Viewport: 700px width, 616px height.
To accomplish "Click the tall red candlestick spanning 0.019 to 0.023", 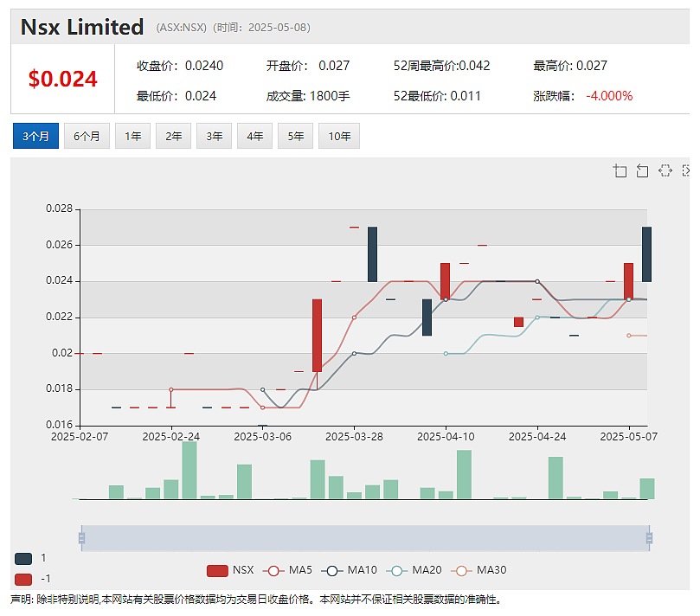I will (x=317, y=335).
